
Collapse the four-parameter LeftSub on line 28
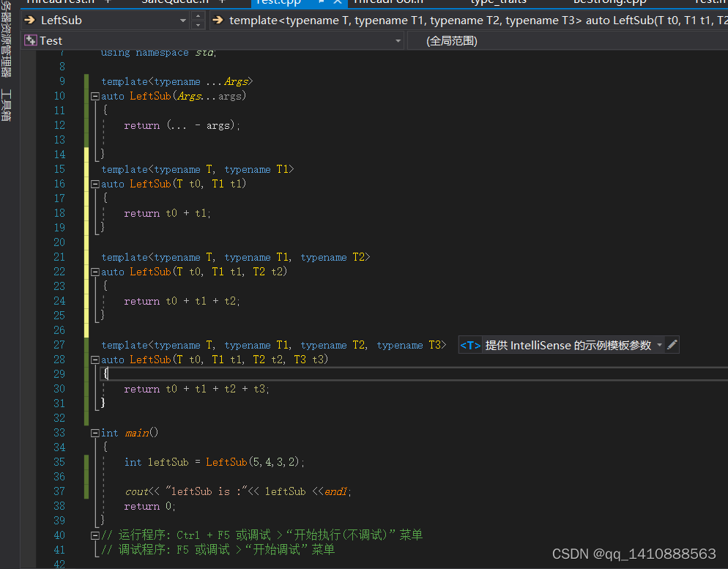tap(94, 360)
